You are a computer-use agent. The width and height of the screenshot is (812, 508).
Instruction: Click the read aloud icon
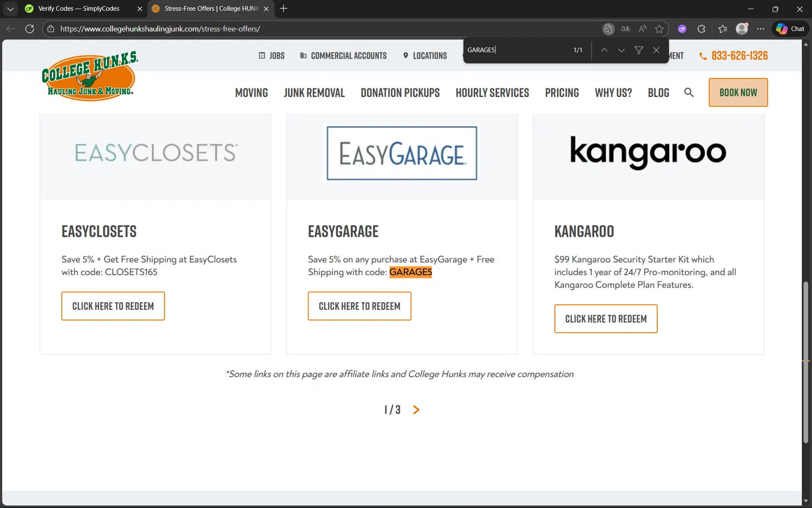[x=643, y=29]
